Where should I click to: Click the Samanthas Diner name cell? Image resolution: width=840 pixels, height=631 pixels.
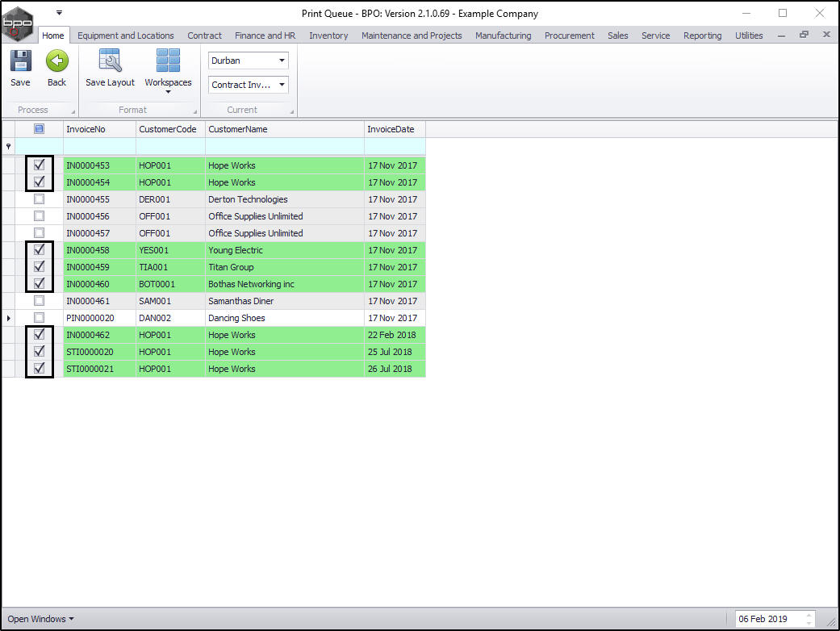click(x=285, y=301)
